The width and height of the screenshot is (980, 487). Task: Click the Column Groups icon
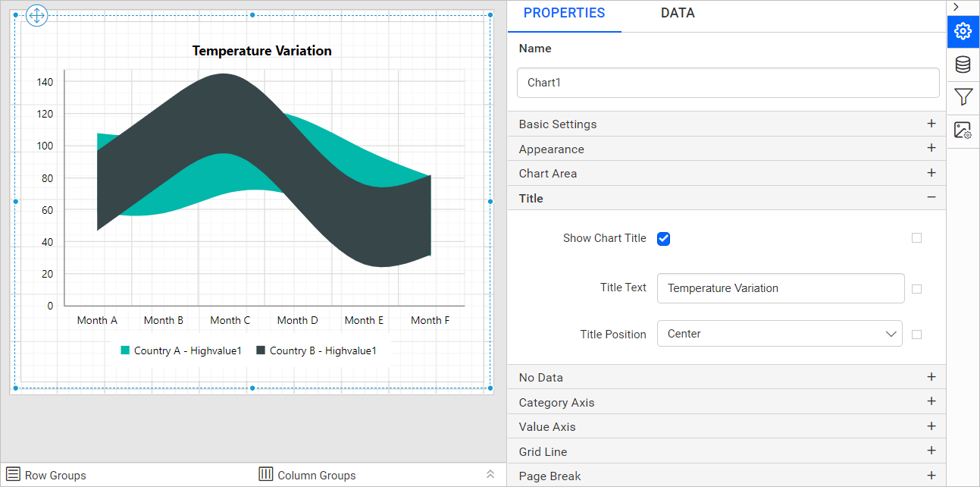tap(266, 474)
